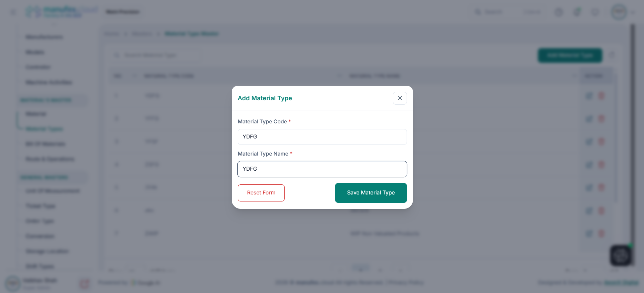
Task: Click the Save Material Type button
Action: coord(370,193)
